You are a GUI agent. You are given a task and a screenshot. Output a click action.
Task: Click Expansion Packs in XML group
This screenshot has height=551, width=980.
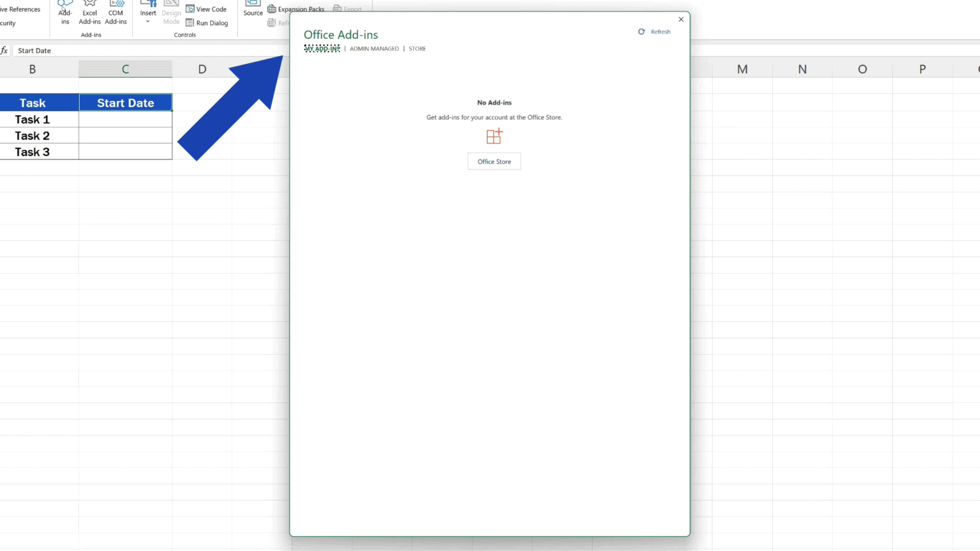click(x=296, y=9)
